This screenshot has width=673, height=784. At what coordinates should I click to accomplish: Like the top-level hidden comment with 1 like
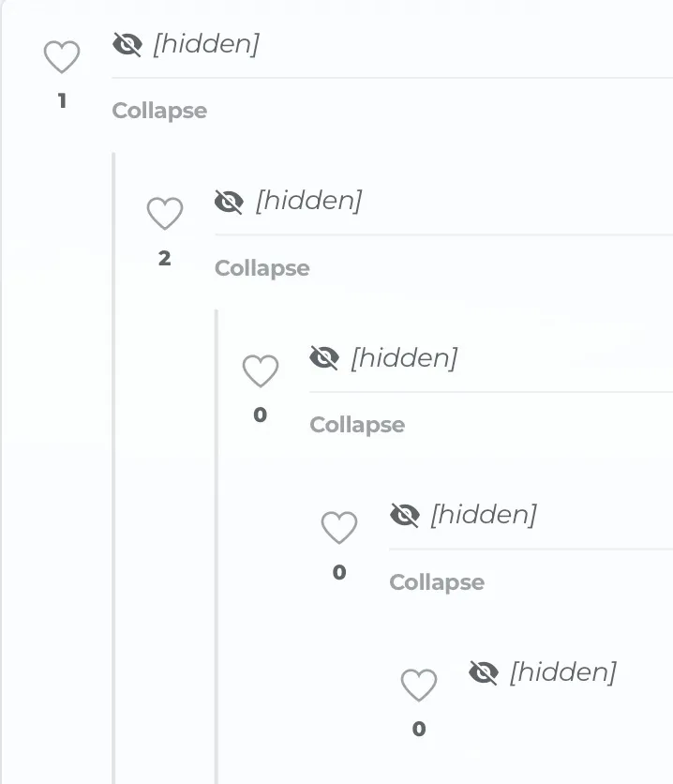[x=62, y=57]
